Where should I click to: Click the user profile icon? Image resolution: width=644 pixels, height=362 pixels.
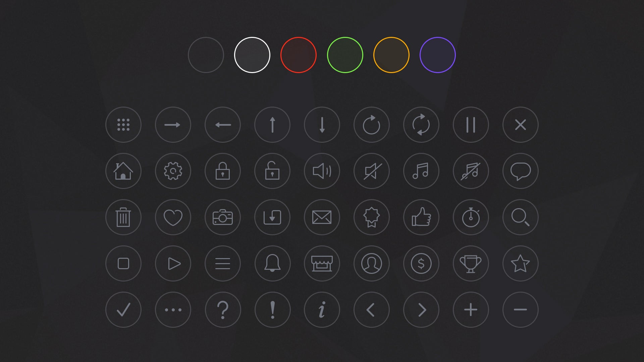point(372,263)
